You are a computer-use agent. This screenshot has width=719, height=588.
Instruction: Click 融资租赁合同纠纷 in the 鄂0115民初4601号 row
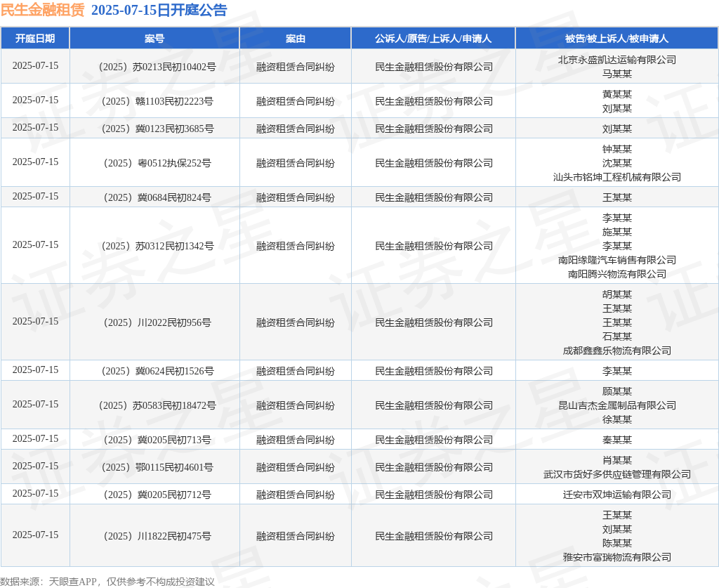pyautogui.click(x=296, y=467)
